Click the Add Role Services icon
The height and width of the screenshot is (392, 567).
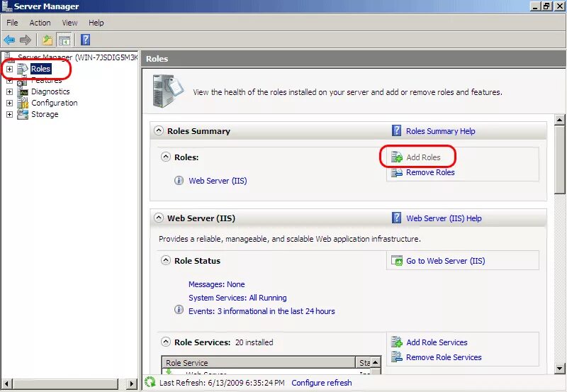(x=397, y=342)
